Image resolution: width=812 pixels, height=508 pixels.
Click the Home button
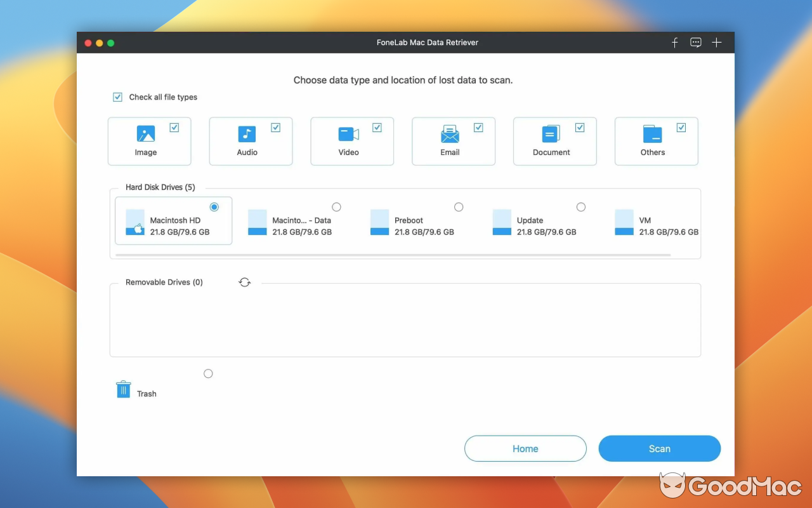pyautogui.click(x=525, y=448)
